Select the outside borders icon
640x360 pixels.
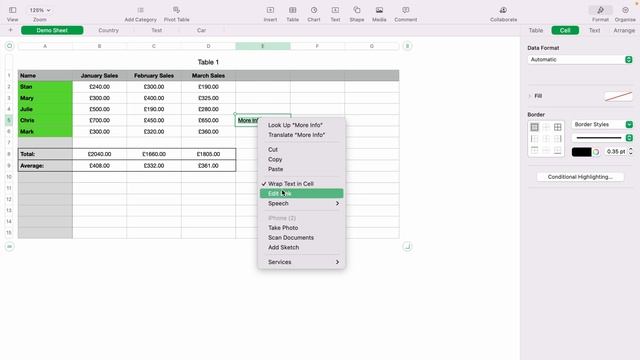[534, 127]
